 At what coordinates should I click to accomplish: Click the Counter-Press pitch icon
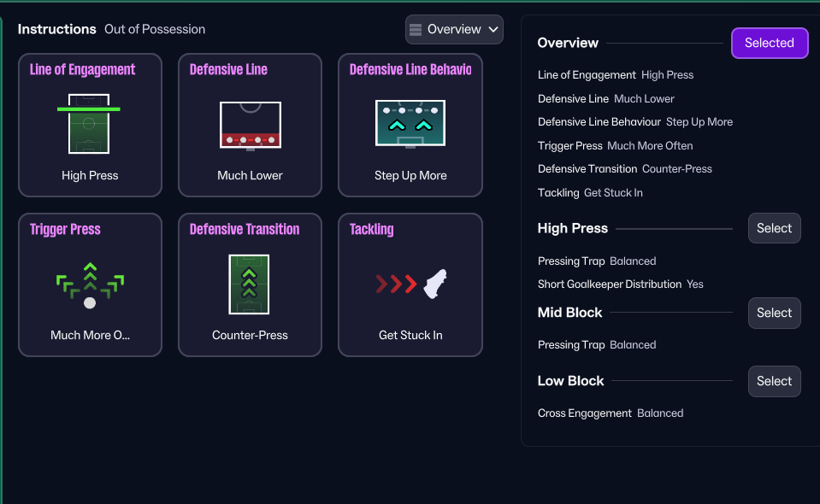pos(250,284)
